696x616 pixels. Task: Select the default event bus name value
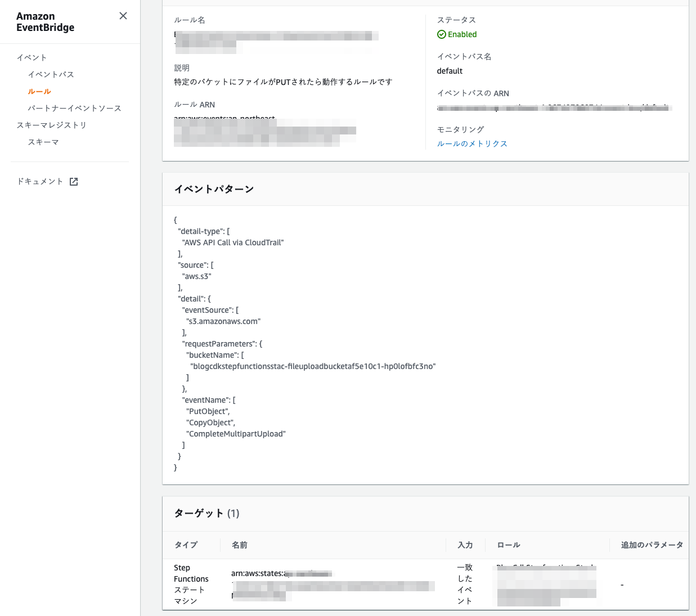click(x=450, y=71)
